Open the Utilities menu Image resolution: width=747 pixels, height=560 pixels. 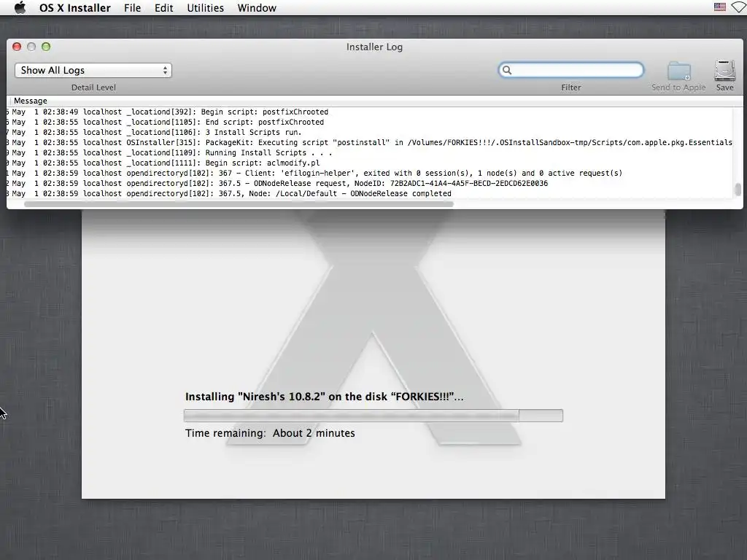click(205, 8)
